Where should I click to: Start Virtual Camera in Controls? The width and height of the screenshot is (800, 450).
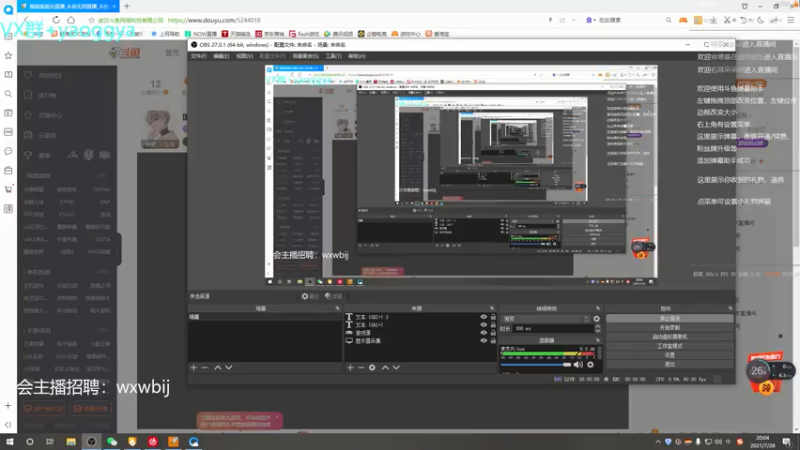pos(669,337)
